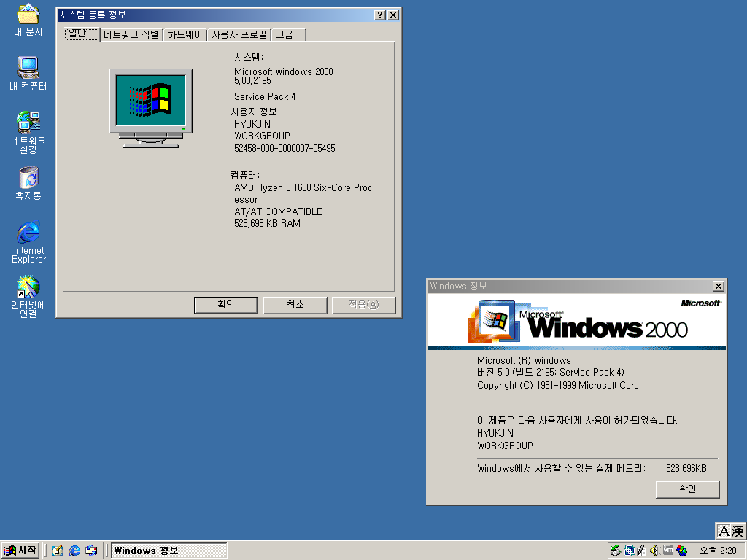
Task: Switch to the 일반 tab
Action: 82,34
